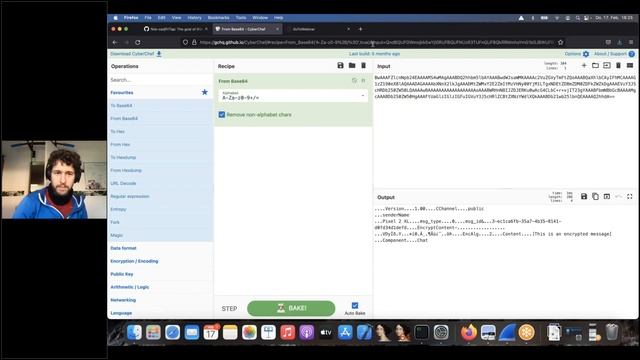Reload the page in Firefox
The height and width of the screenshot is (360, 640).
coord(138,42)
